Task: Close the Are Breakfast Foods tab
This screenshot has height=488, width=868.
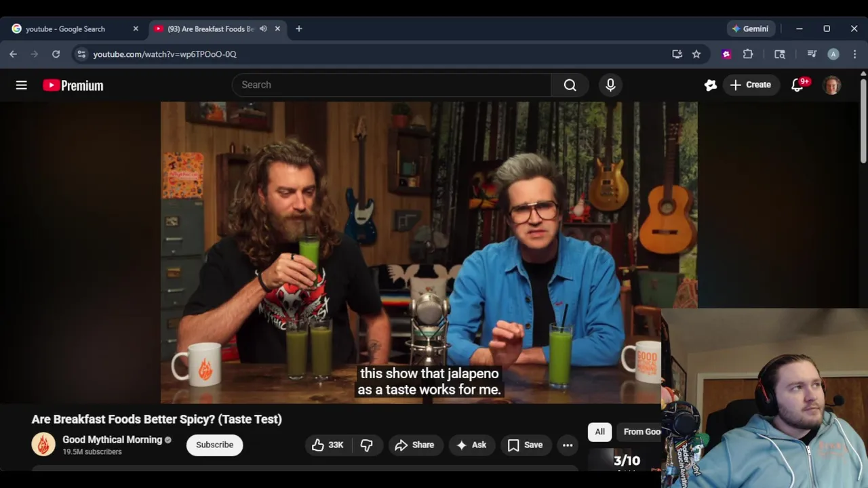Action: (277, 29)
